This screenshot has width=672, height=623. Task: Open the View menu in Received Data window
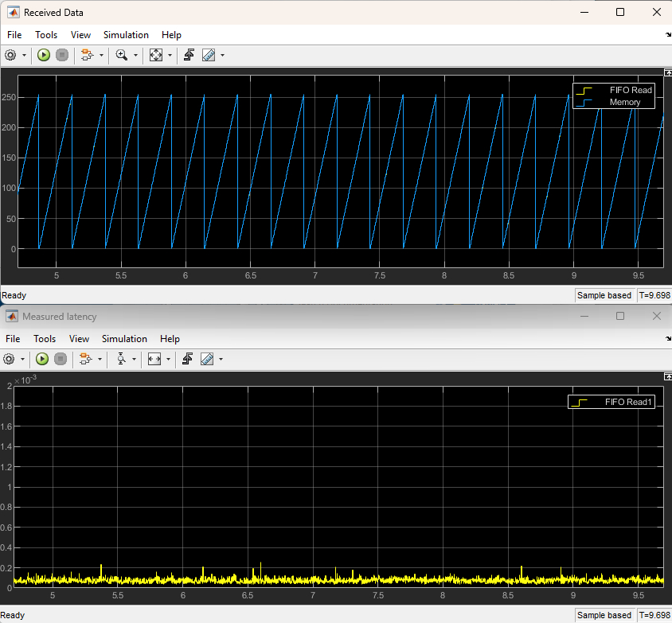(x=80, y=35)
